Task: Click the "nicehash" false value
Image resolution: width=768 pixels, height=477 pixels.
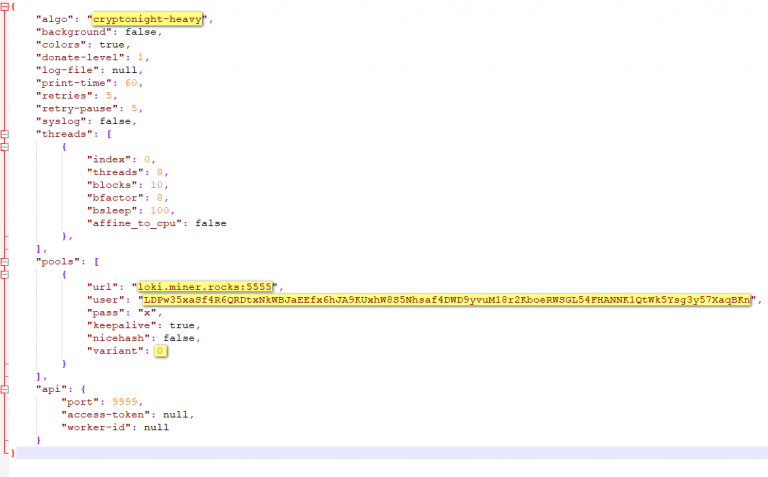Action: pyautogui.click(x=179, y=338)
